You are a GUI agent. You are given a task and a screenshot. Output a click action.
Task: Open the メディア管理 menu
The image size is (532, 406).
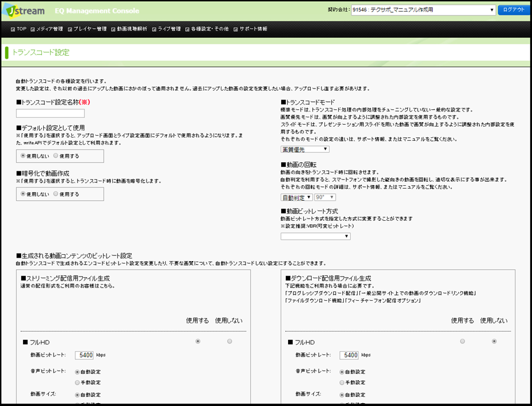coord(49,29)
